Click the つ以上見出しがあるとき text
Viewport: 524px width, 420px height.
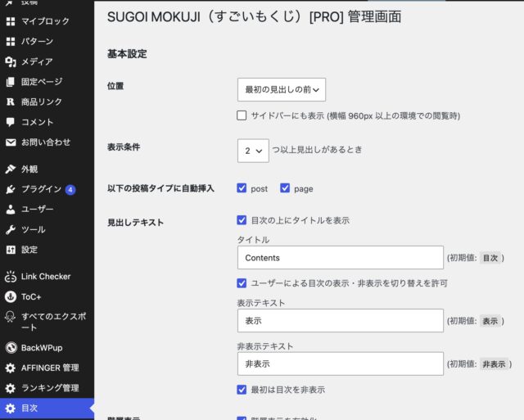317,150
